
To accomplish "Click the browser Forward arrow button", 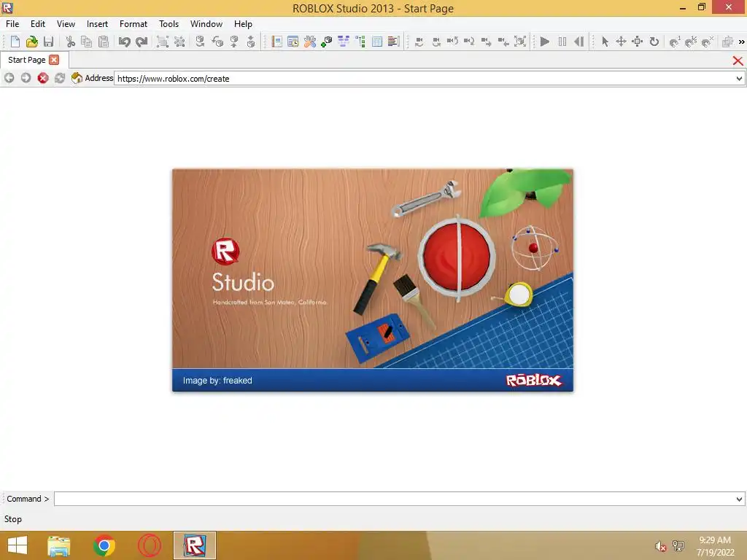I will point(26,78).
